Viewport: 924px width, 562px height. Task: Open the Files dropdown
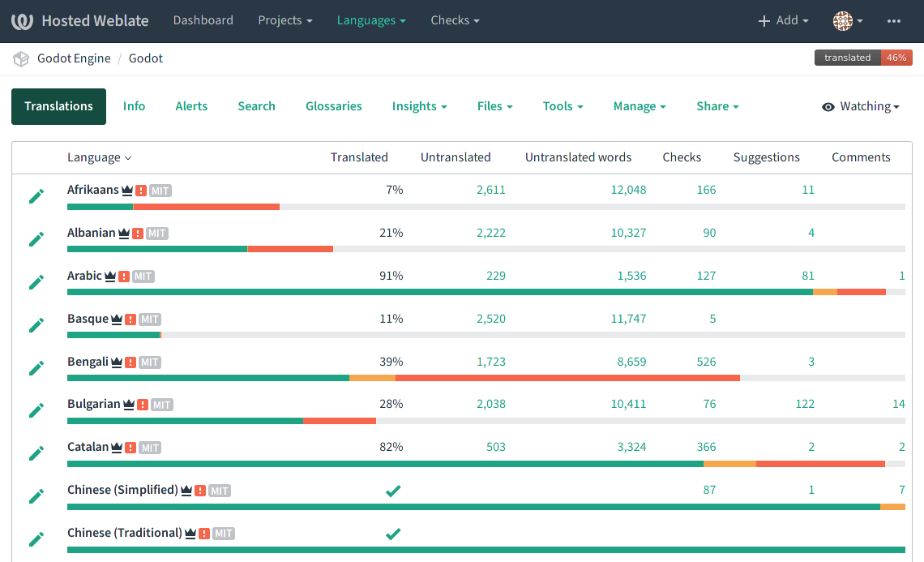pyautogui.click(x=494, y=107)
